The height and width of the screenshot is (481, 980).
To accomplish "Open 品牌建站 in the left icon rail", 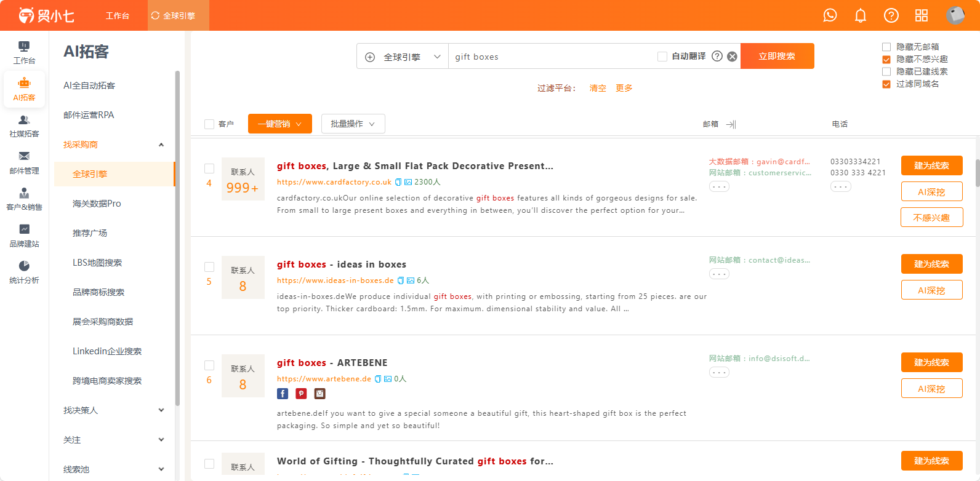I will click(x=24, y=236).
